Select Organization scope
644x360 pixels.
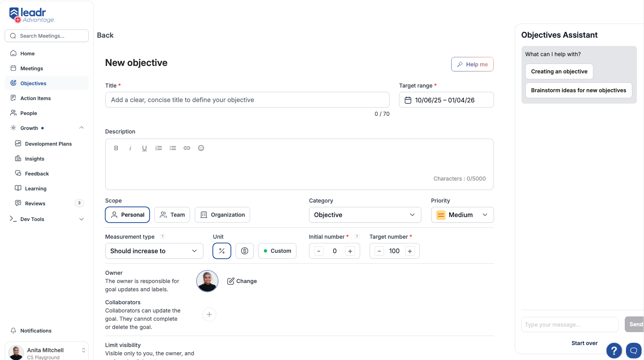222,215
